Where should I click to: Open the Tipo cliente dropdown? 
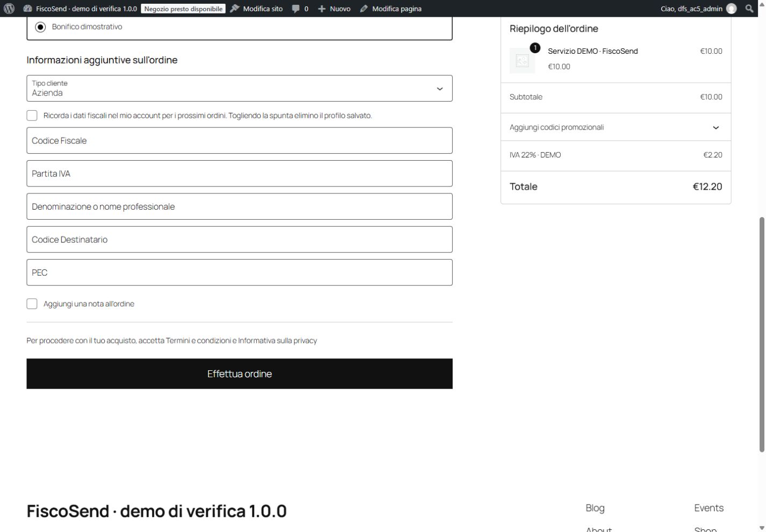pos(239,88)
